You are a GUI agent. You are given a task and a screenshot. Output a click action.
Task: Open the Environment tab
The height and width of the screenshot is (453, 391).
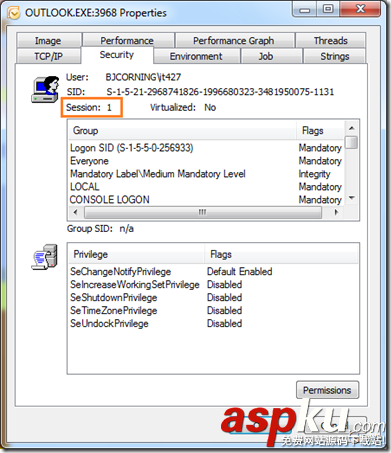pos(196,56)
